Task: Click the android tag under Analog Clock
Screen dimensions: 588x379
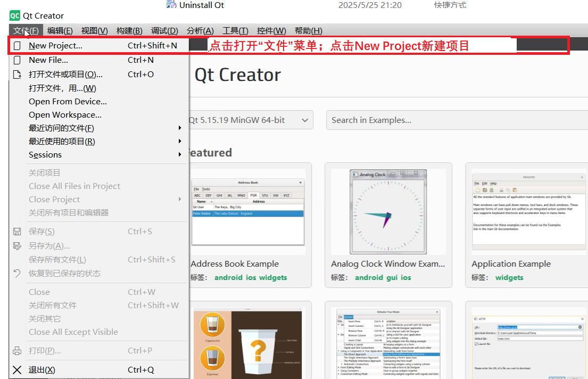Action: (x=369, y=278)
